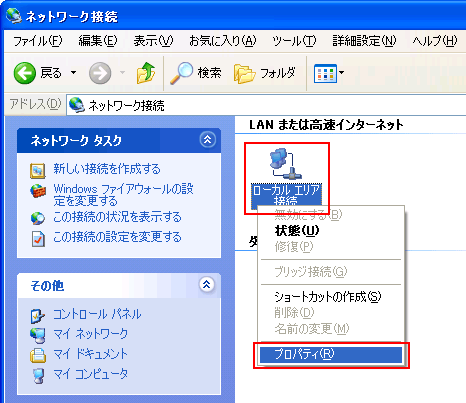Toggle the Folders (フォルダ) pane button
Screen dimensions: 466x403
pos(265,73)
